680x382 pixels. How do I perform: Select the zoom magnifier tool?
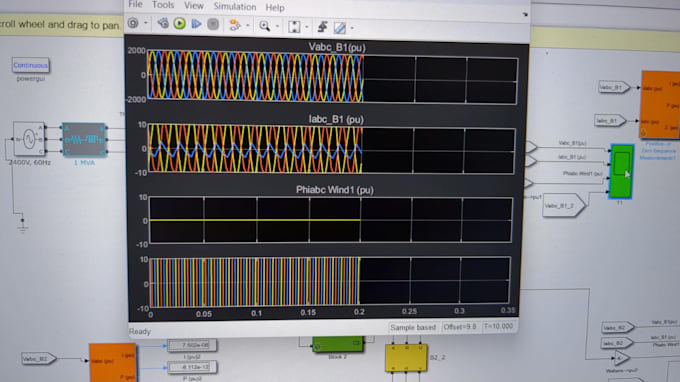point(264,26)
